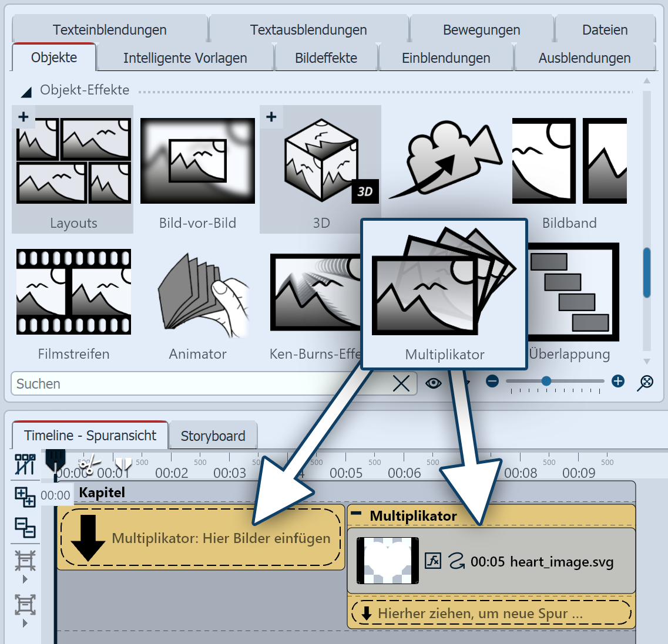Click the blue toolbox scrollbar thumb
668x644 pixels.
[647, 272]
